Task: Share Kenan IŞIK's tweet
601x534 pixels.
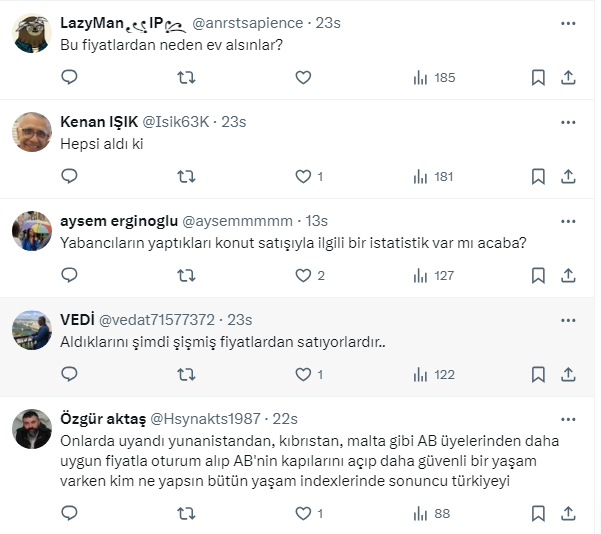Action: (568, 176)
